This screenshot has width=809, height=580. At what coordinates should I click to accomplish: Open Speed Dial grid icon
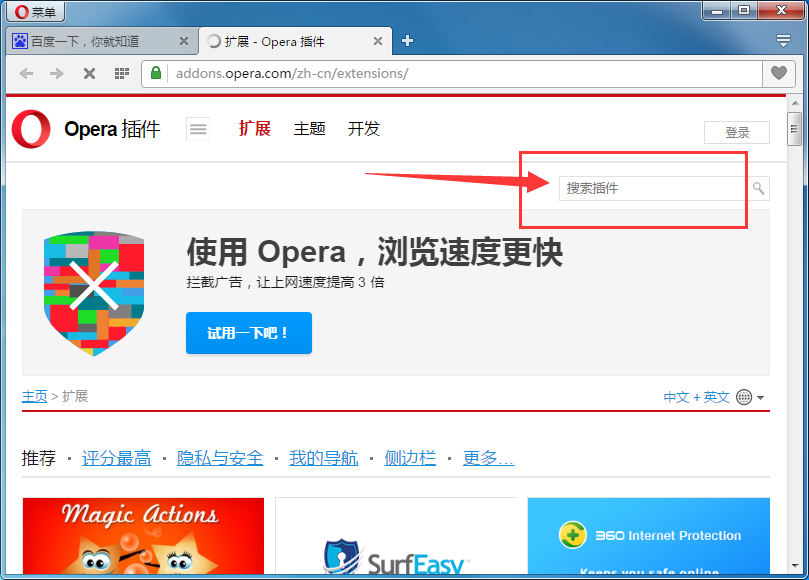coord(122,74)
